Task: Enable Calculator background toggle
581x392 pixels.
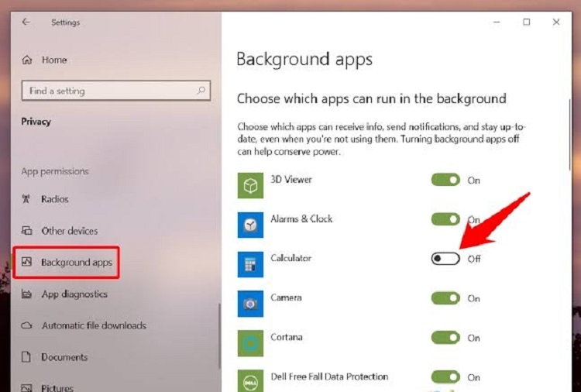Action: point(445,259)
